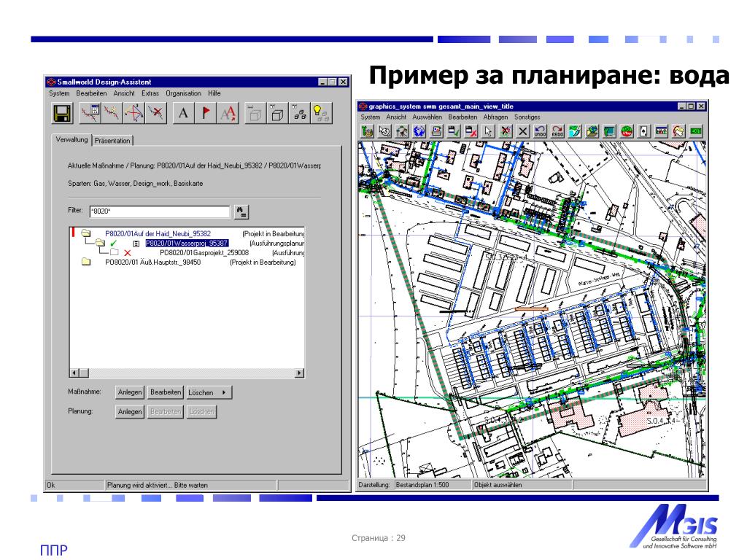The width and height of the screenshot is (747, 560).
Task: Open Ansicht menu in Design-Assistent window
Action: tap(124, 93)
